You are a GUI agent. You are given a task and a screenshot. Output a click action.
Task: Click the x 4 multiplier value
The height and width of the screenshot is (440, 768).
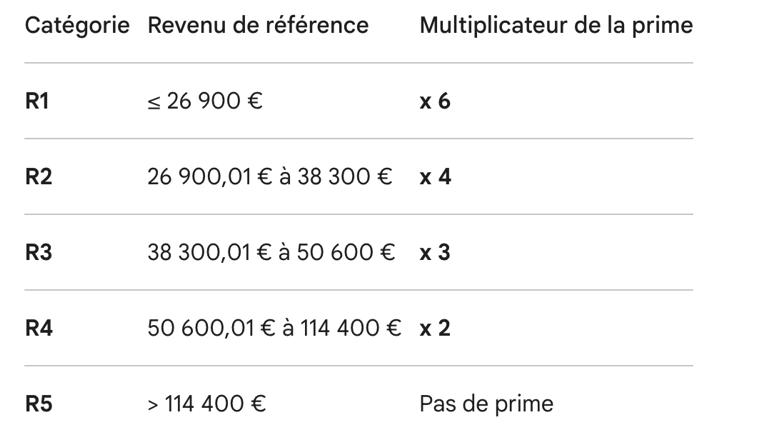[x=435, y=177]
